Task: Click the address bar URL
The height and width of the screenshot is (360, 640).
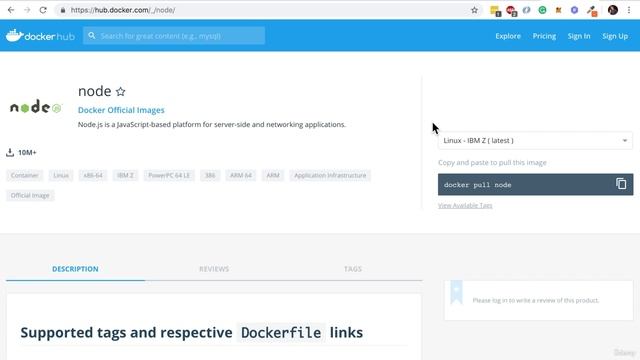Action: [x=123, y=10]
